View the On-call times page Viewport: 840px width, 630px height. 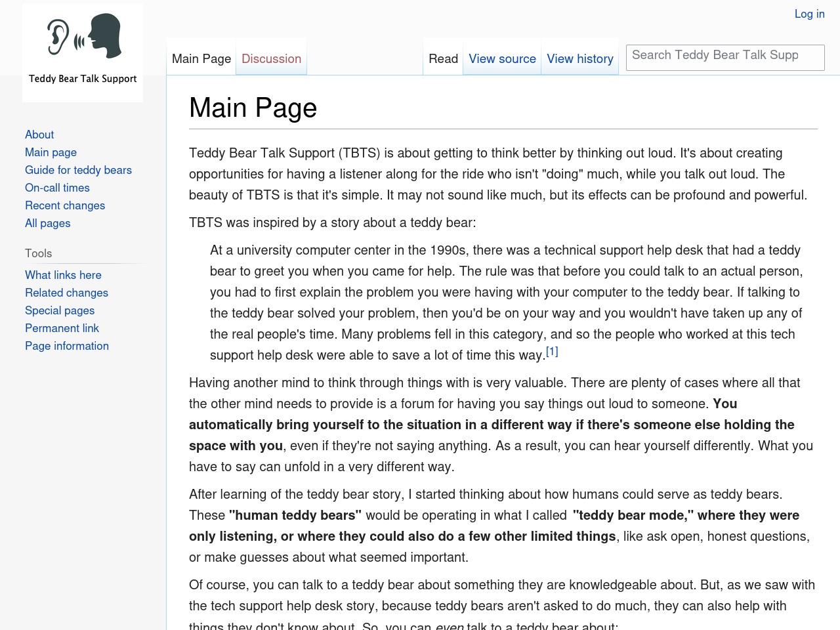[x=57, y=188]
